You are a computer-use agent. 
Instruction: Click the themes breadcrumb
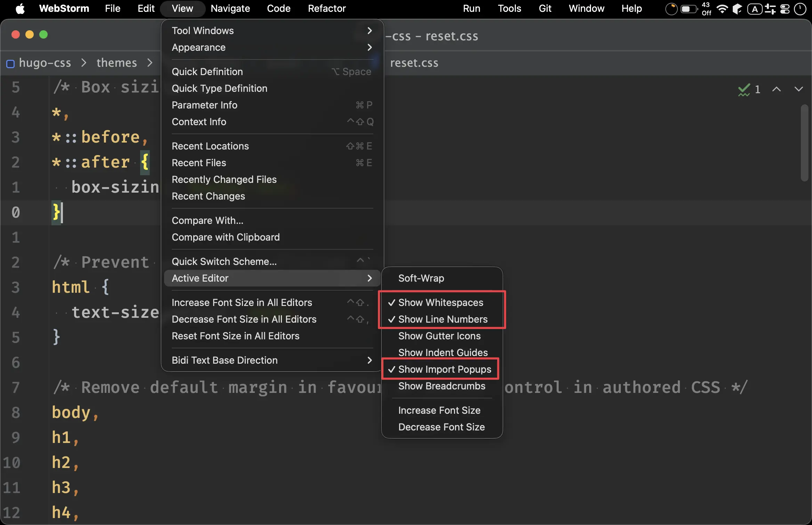click(x=116, y=63)
